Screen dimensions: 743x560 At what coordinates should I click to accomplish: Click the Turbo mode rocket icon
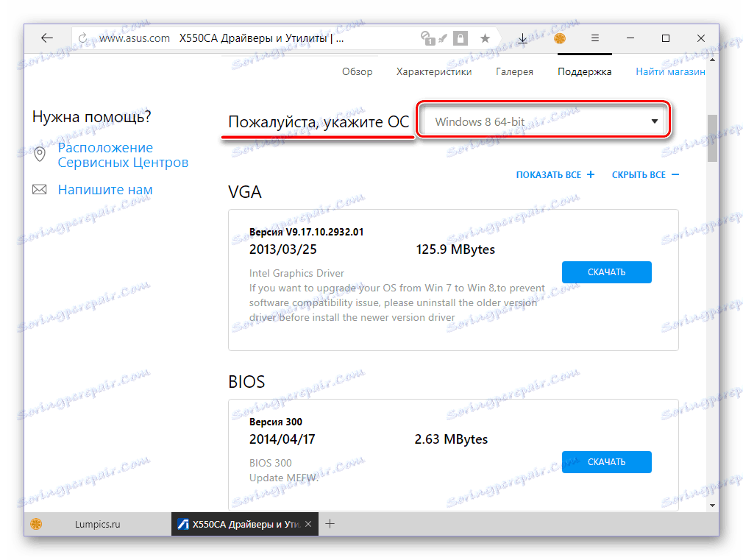click(x=441, y=37)
